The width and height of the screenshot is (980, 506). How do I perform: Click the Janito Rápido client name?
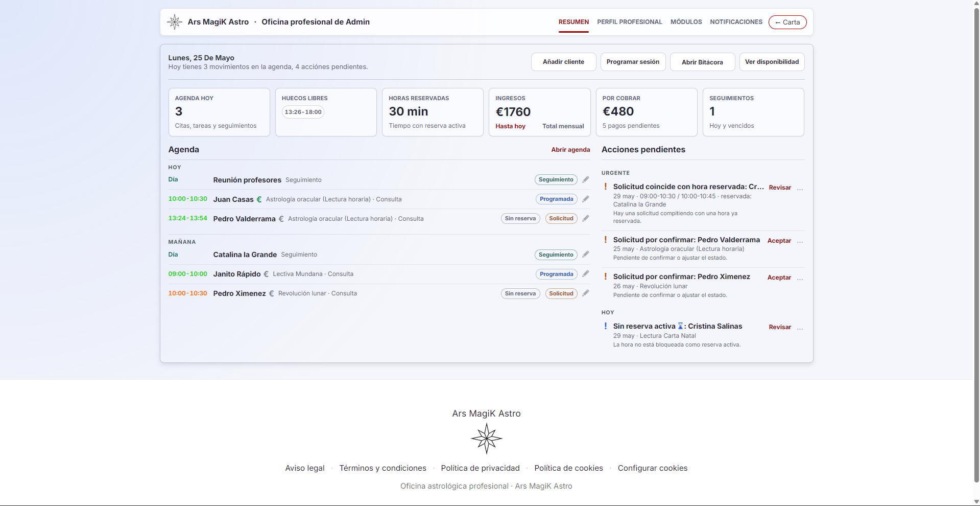(x=237, y=274)
